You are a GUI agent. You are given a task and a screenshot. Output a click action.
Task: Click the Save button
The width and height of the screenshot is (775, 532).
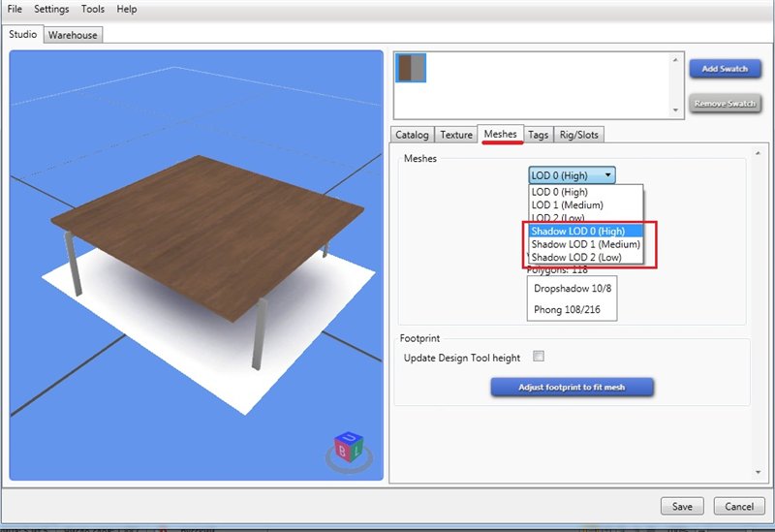point(681,506)
